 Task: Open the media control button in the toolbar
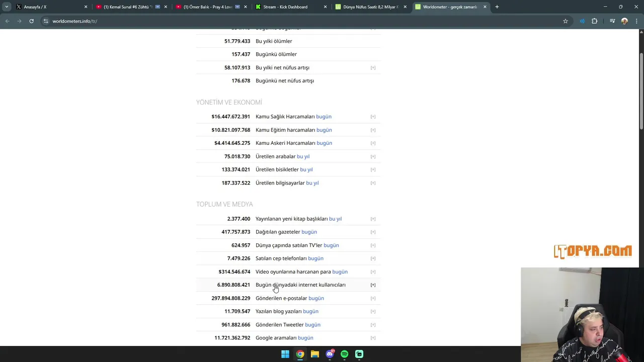tap(612, 21)
